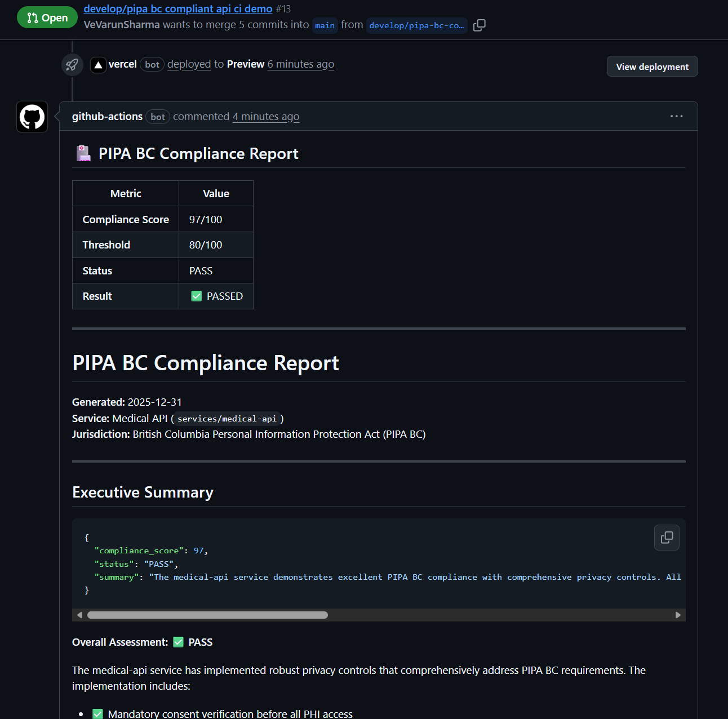728x719 pixels.
Task: Click the deployed link in Vercel event
Action: click(189, 64)
